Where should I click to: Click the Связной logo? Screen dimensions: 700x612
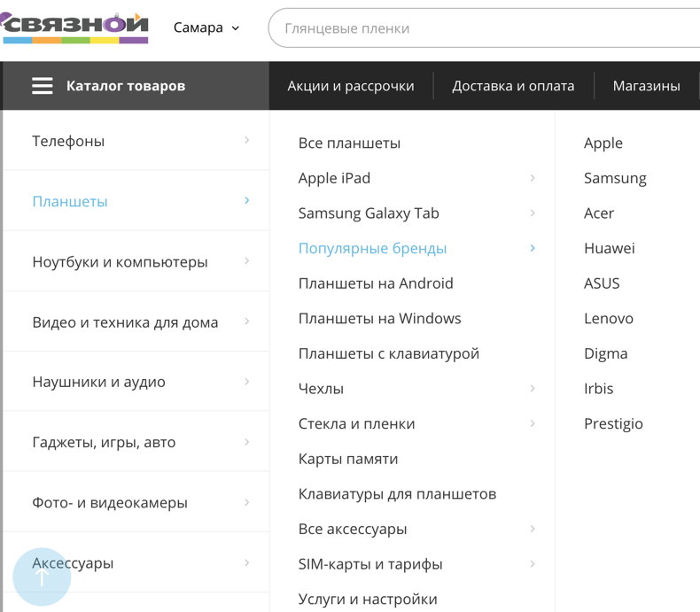pos(74,27)
